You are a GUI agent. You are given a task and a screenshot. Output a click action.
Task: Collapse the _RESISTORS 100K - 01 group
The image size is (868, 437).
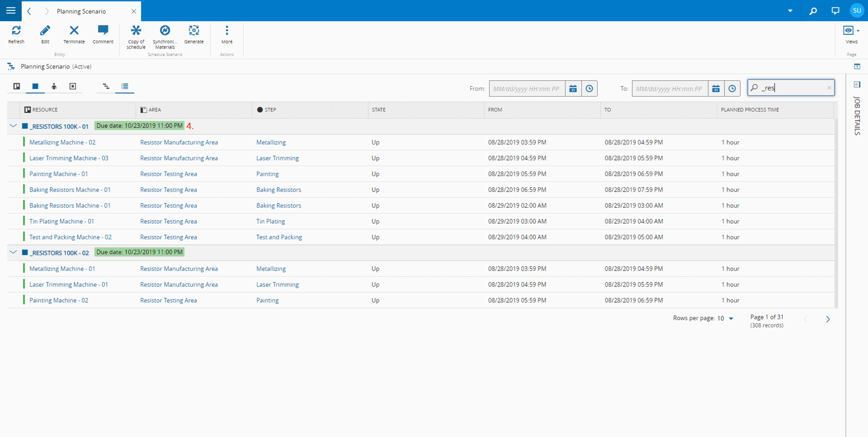pos(13,126)
